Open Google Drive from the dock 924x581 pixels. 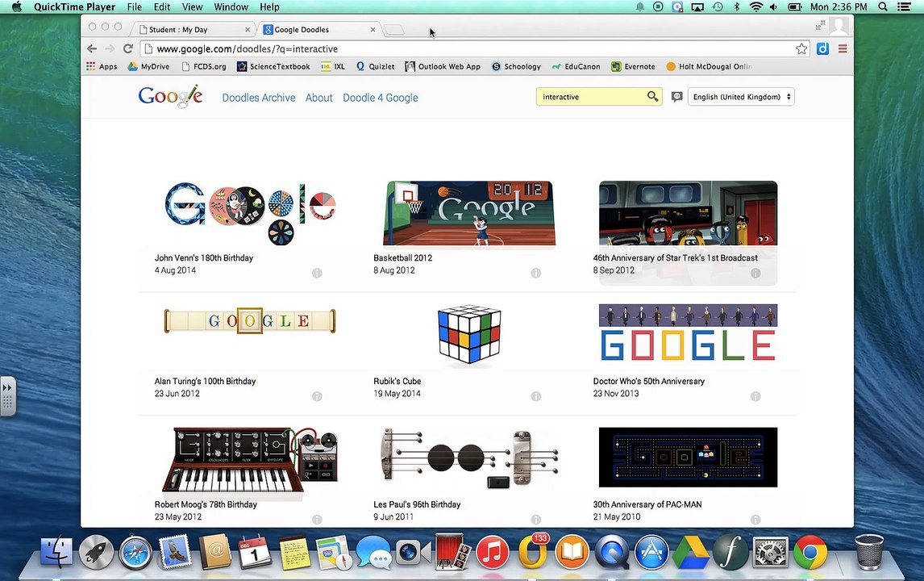pos(691,554)
